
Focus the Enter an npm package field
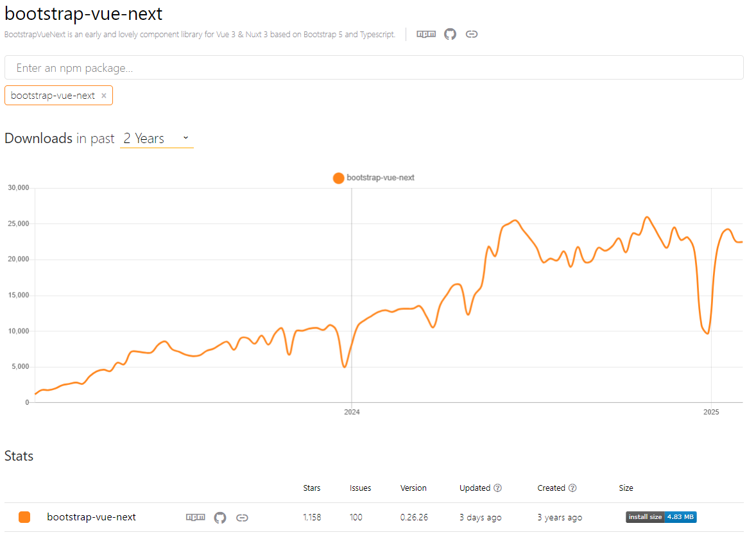[374, 68]
